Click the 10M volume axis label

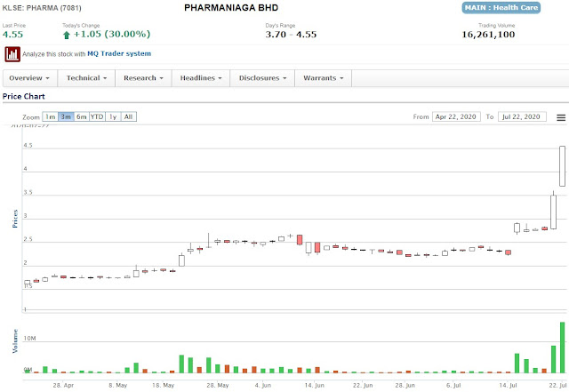click(x=29, y=339)
